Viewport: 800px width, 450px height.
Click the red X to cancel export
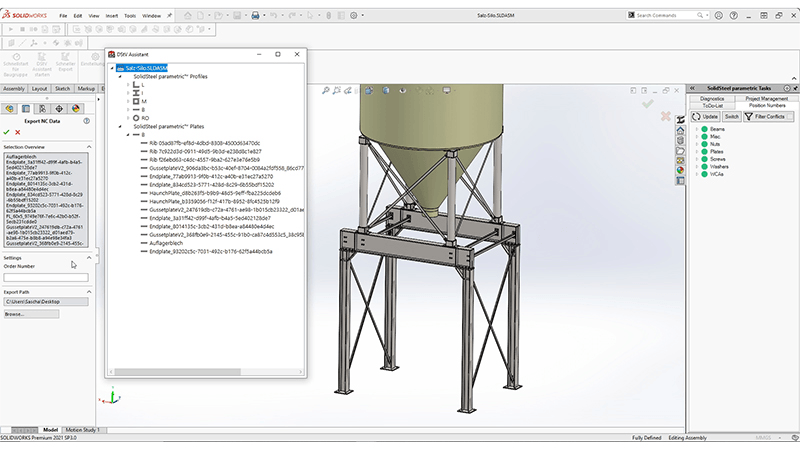(18, 131)
